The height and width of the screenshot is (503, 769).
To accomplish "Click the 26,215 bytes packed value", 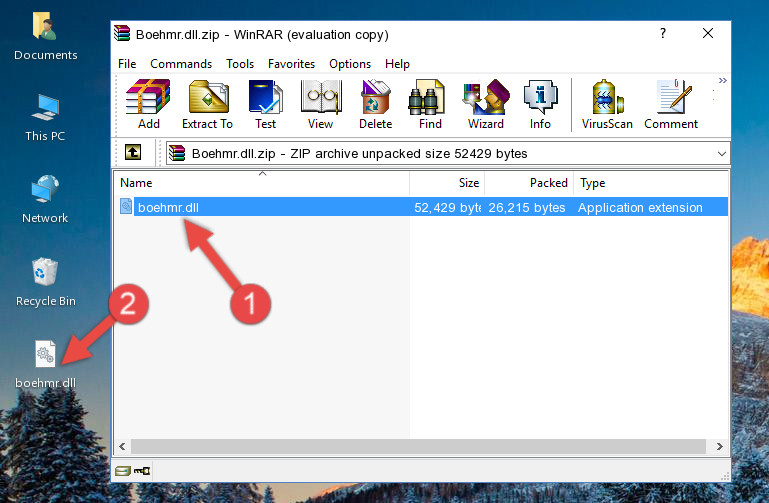I will [x=527, y=207].
